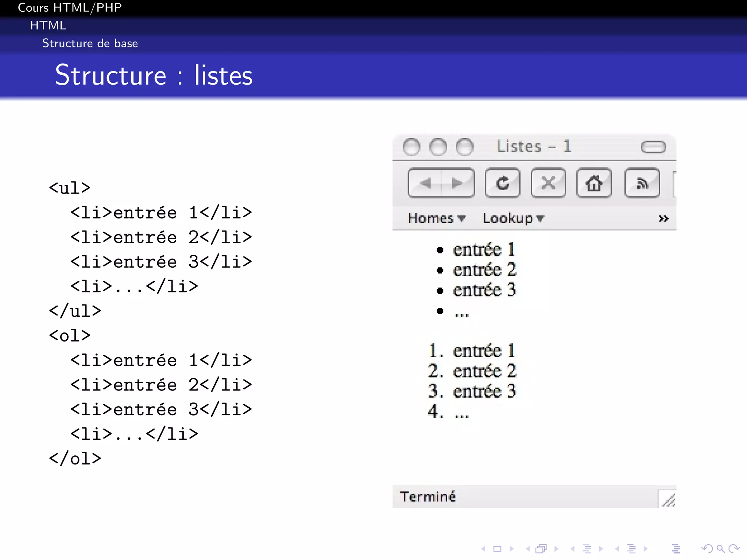Click the go forward redo arrow icon
This screenshot has width=747, height=560.
point(734,549)
